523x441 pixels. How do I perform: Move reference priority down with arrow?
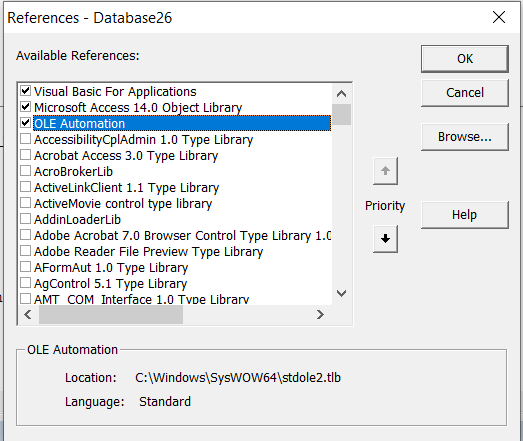385,239
